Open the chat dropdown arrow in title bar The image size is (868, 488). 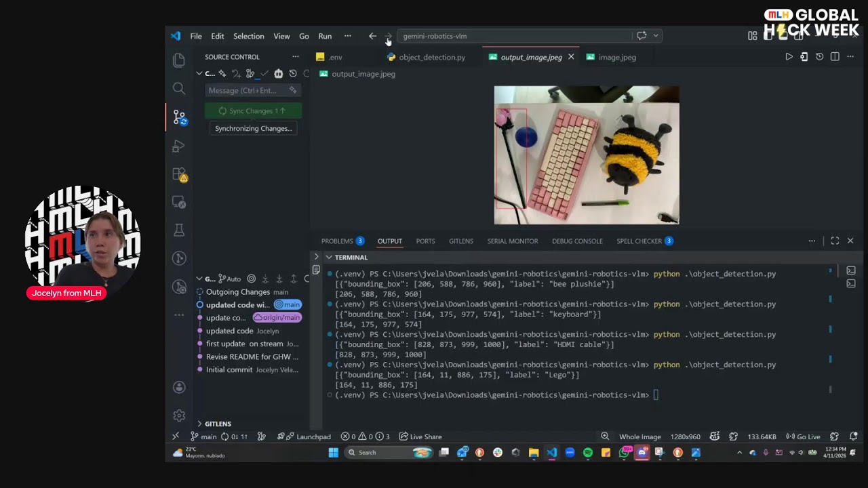click(x=656, y=36)
